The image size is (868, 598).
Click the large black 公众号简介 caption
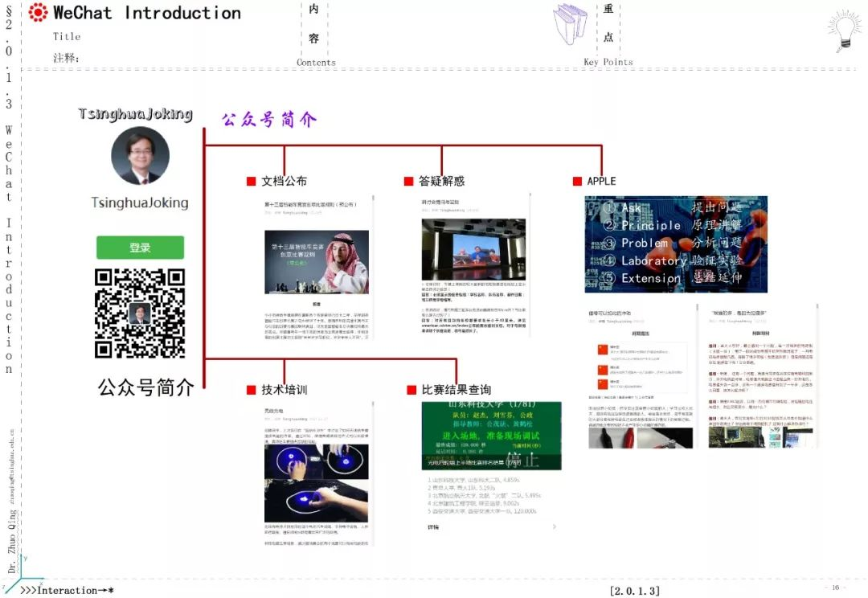[146, 387]
